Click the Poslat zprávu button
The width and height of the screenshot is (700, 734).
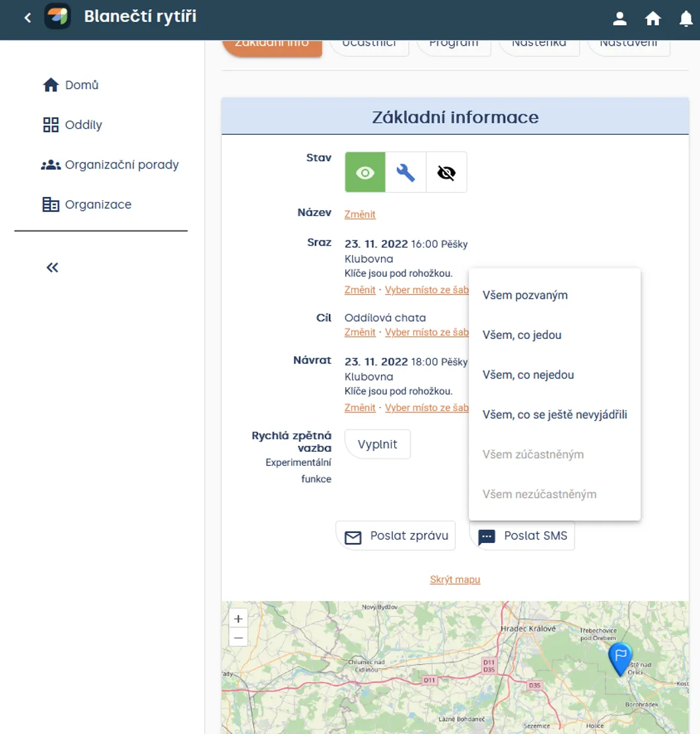(396, 536)
